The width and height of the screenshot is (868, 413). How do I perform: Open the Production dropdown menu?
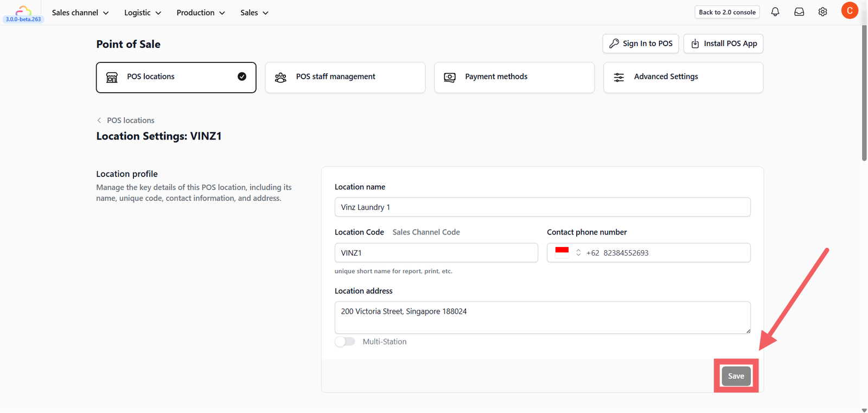click(x=201, y=12)
